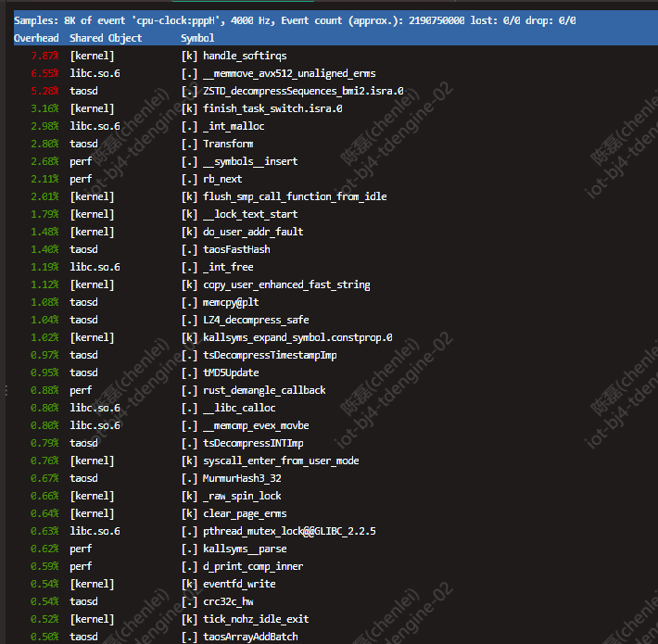Screen dimensions: 658x644
Task: Select the rb_next symbol line
Action: (x=222, y=179)
